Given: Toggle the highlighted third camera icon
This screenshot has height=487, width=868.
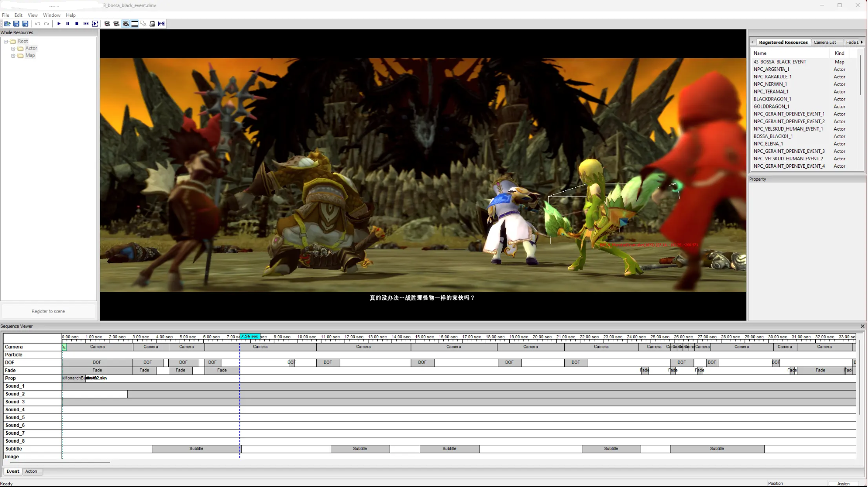Looking at the screenshot, I should pos(126,23).
